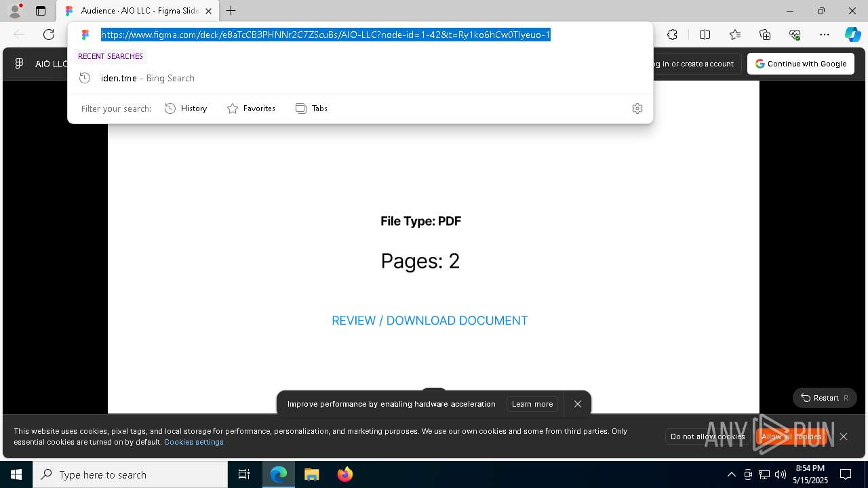Choose recent search iden.tme

(360, 78)
